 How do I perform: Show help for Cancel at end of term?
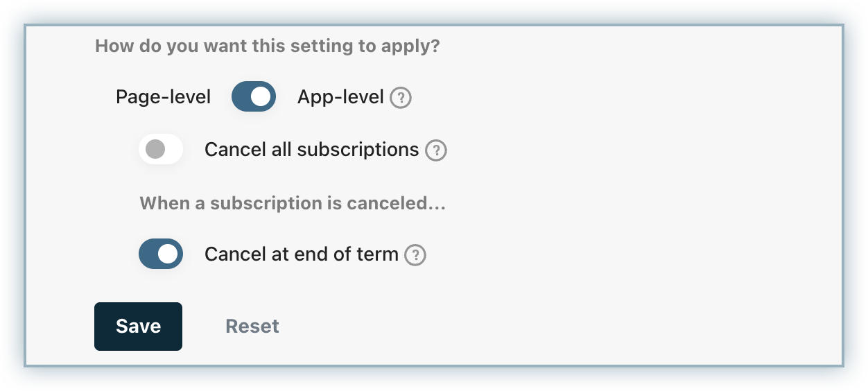[415, 255]
